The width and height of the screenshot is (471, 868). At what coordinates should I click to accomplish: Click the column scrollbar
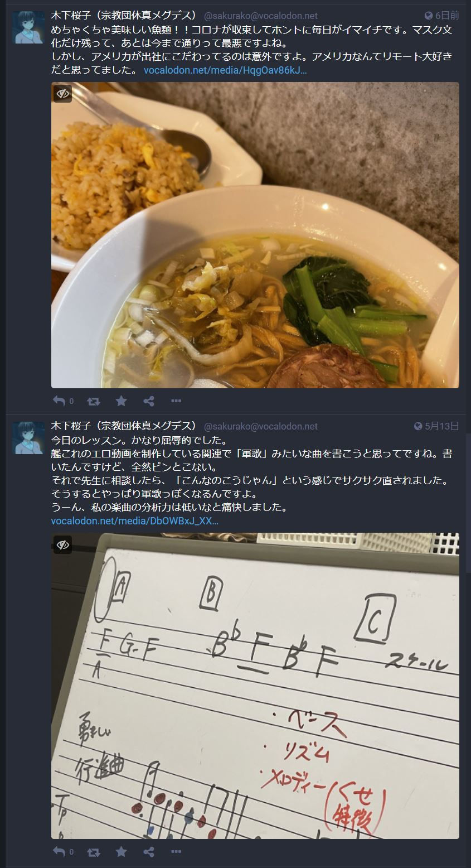pos(468,502)
